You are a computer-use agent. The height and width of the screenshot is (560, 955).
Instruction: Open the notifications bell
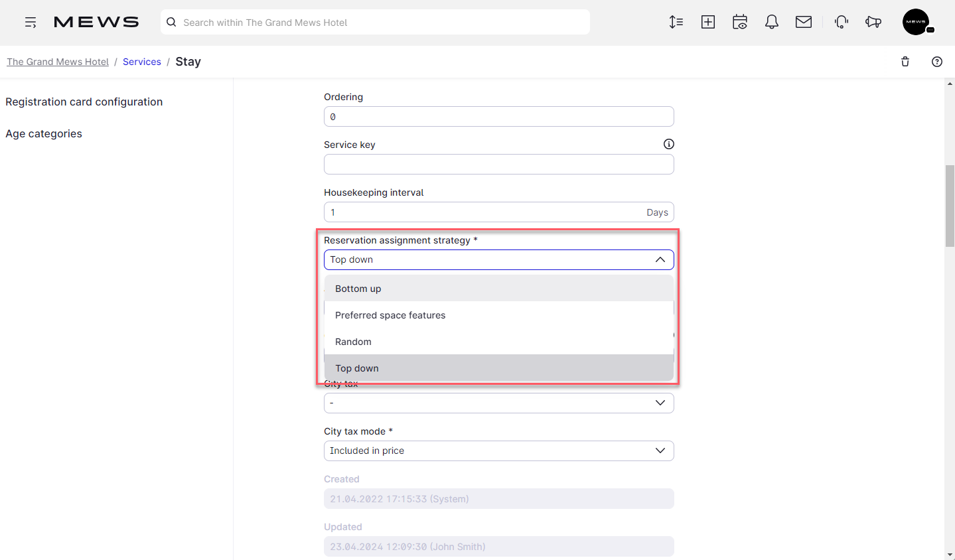pyautogui.click(x=771, y=22)
